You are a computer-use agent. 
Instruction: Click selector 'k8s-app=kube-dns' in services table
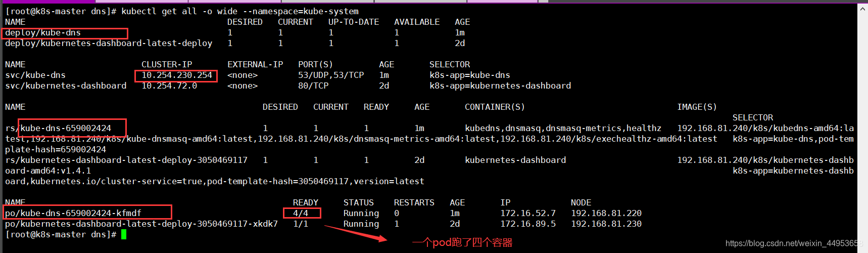pos(470,75)
